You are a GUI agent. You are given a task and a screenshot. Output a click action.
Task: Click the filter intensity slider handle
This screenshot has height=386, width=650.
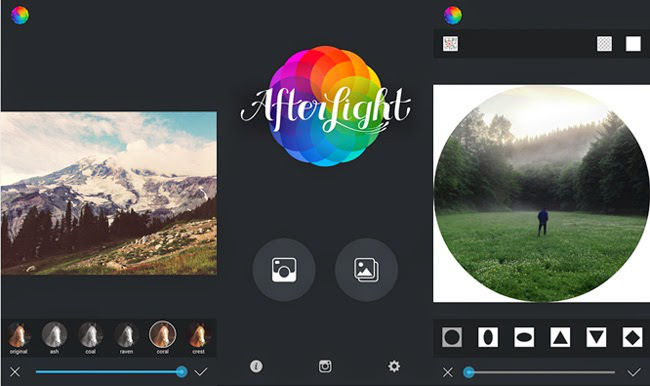click(181, 371)
